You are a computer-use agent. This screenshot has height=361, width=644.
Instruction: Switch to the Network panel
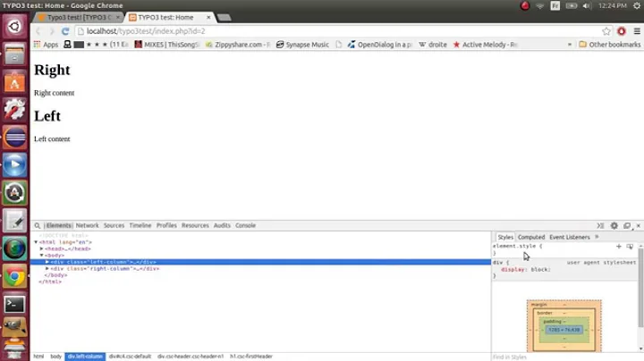[87, 225]
